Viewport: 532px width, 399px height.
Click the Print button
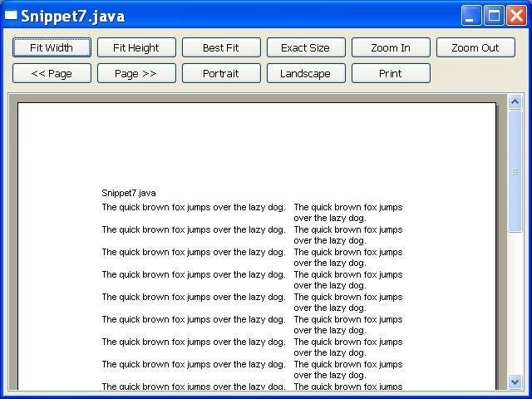(x=391, y=73)
